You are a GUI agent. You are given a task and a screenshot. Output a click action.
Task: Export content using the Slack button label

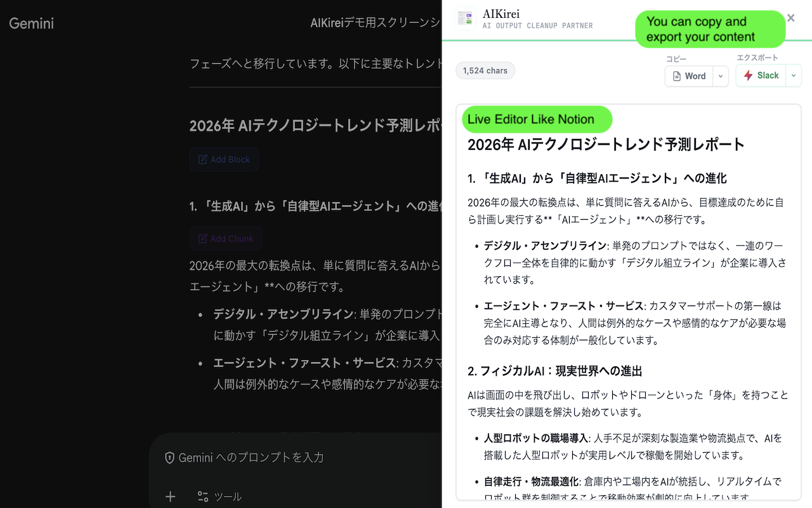click(x=768, y=76)
